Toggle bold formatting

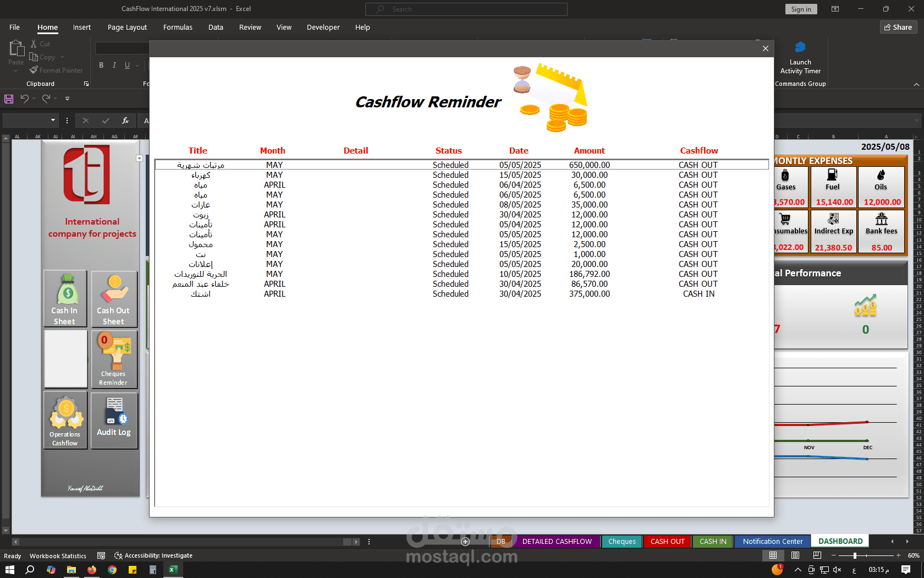(x=101, y=65)
